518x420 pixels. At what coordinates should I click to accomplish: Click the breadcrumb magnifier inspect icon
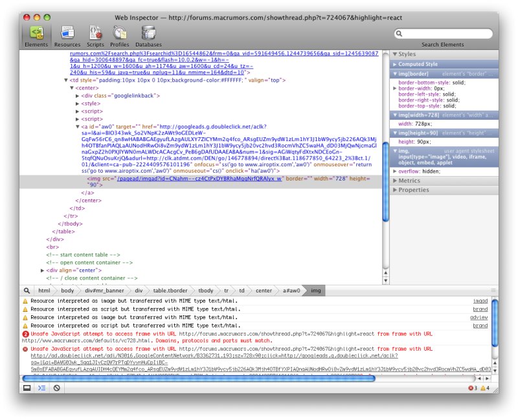(27, 291)
